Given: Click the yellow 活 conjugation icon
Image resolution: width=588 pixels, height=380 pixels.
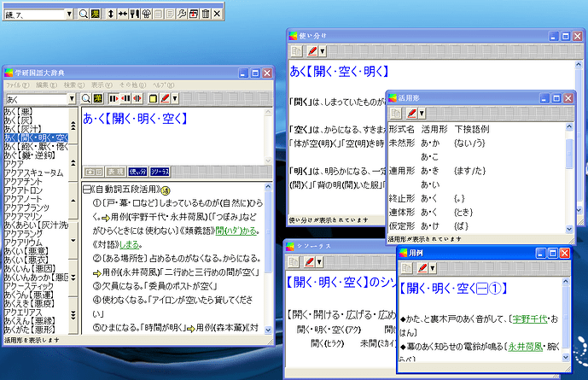Looking at the screenshot, I should 166,190.
